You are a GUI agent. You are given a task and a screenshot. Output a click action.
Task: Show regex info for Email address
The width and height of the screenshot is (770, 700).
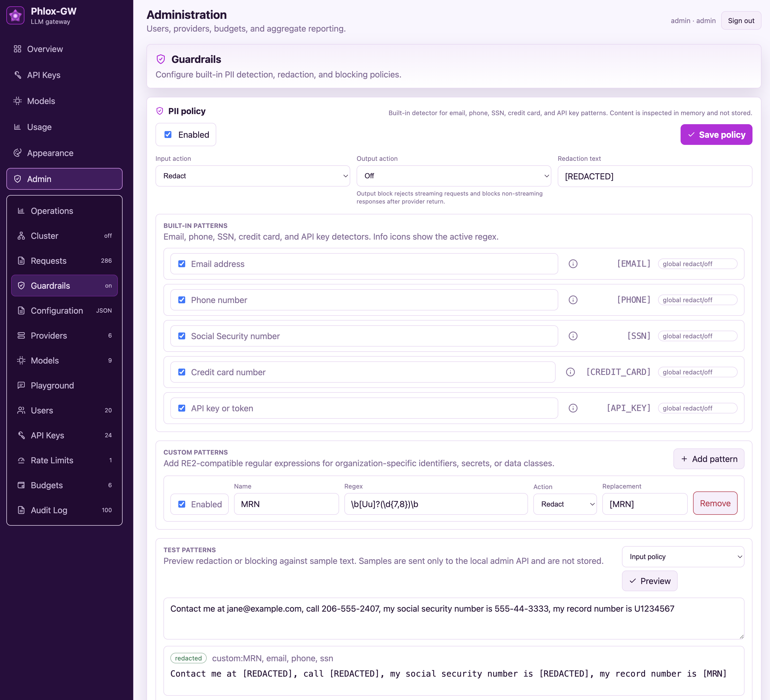coord(573,263)
